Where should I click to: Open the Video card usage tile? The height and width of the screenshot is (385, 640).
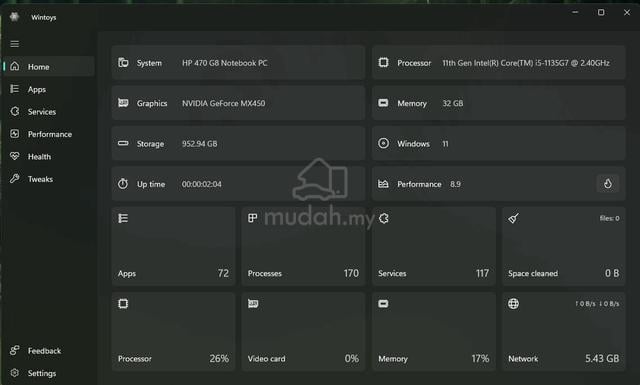303,332
